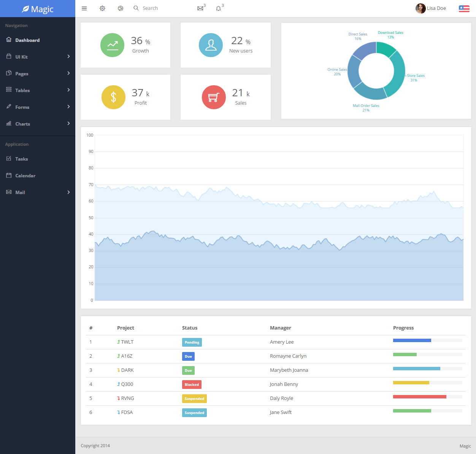476x454 pixels.
Task: Click the blue TWLT progress bar
Action: (412, 340)
